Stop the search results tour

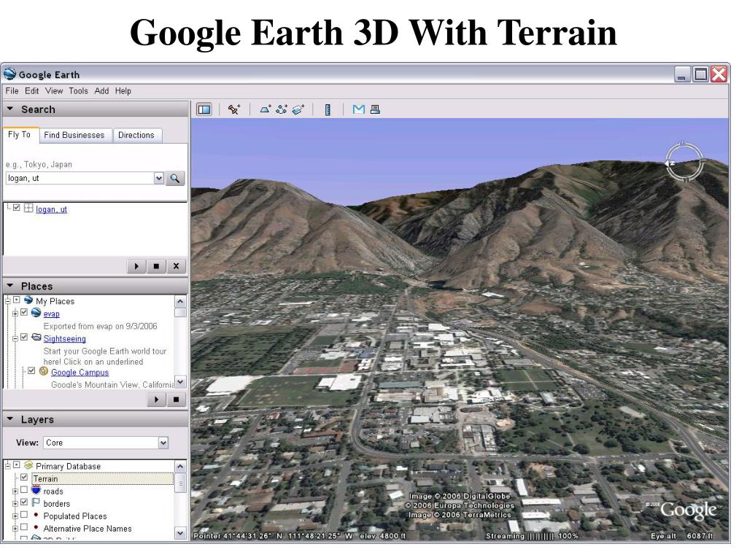tap(156, 266)
